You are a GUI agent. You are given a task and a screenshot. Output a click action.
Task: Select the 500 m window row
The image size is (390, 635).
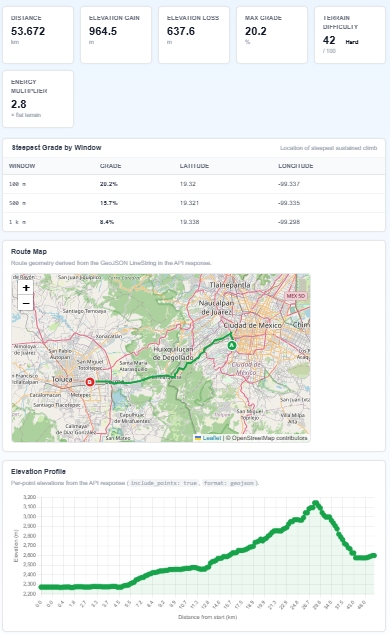[x=194, y=203]
